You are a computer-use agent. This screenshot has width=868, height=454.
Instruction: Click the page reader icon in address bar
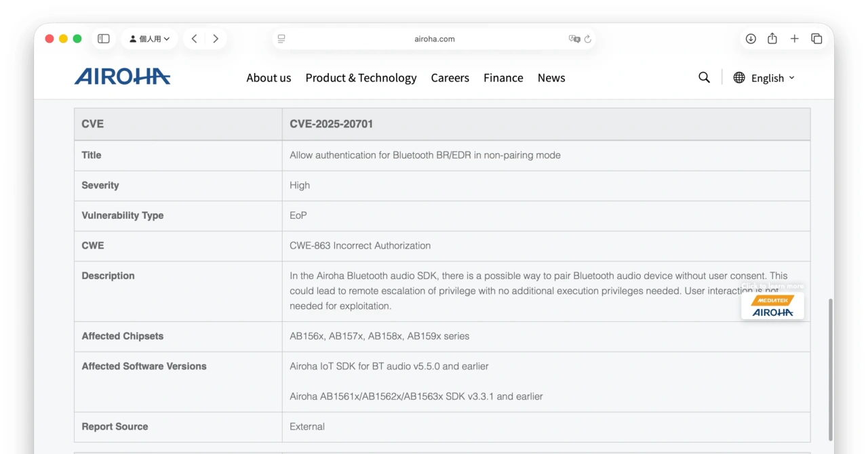[x=281, y=39]
